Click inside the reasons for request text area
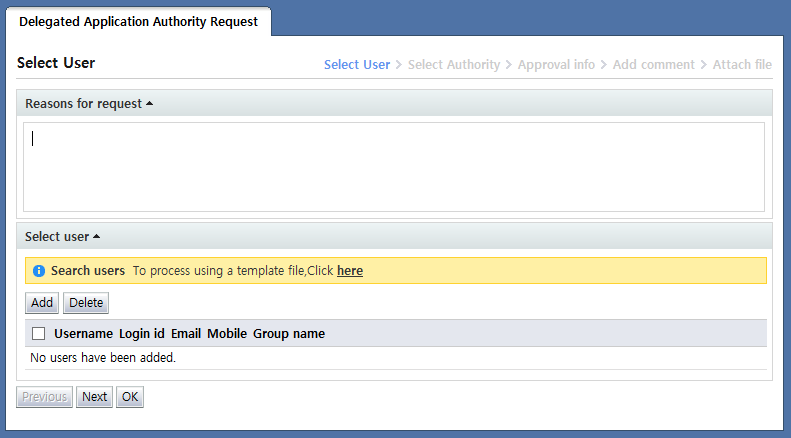Screen dimensions: 791x438 click(x=394, y=167)
